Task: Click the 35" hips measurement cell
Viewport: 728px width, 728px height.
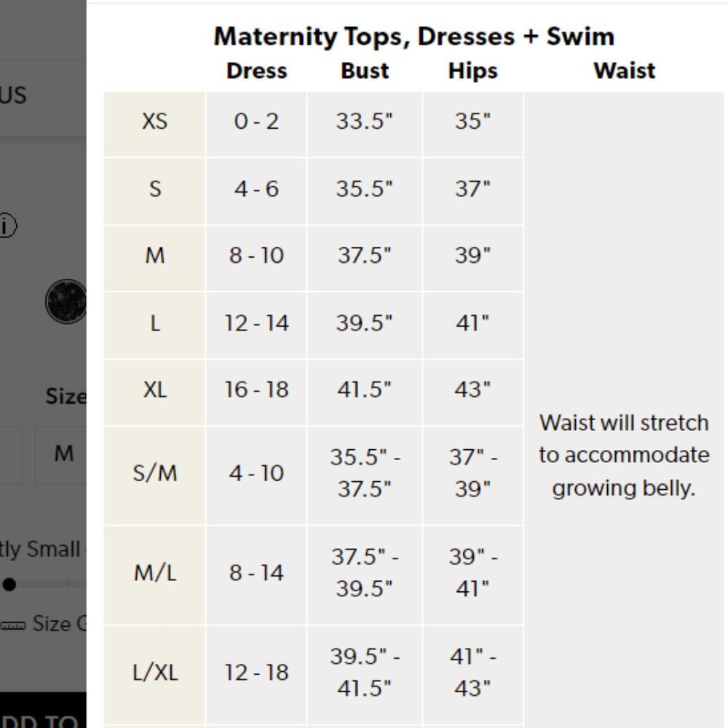Action: [472, 122]
